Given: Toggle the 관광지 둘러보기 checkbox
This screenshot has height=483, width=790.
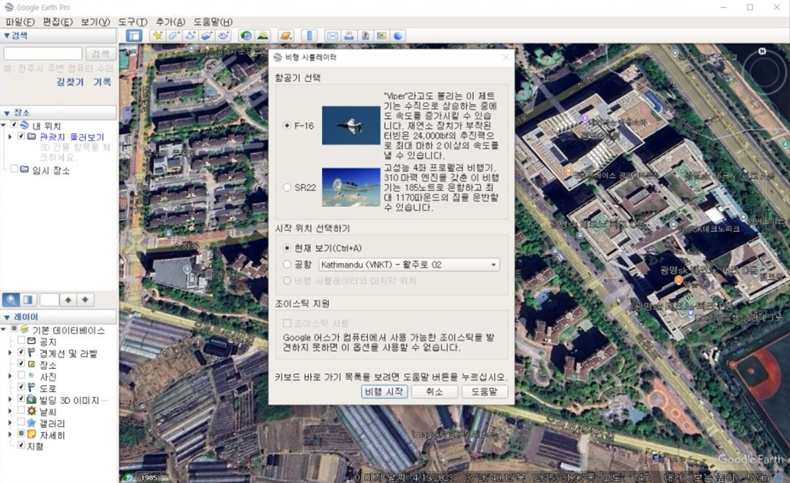Looking at the screenshot, I should coord(21,136).
